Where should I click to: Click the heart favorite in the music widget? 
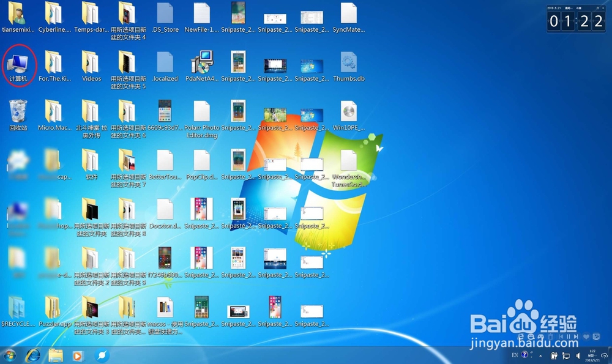(x=586, y=336)
